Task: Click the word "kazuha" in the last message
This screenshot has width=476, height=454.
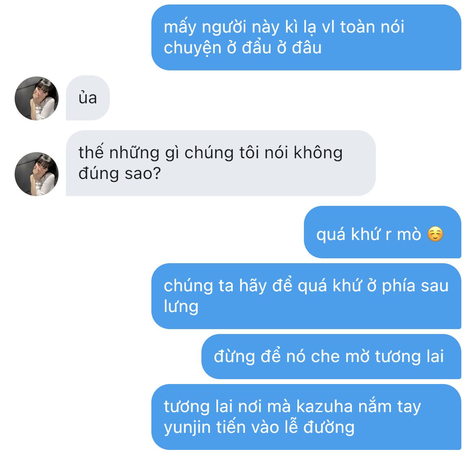Action: [x=325, y=406]
